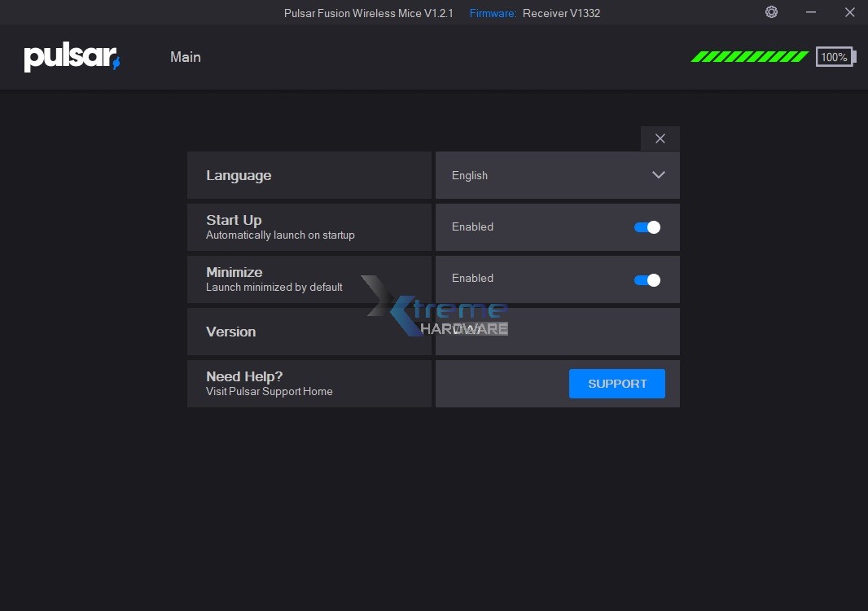Click the green battery charge bar

[747, 56]
